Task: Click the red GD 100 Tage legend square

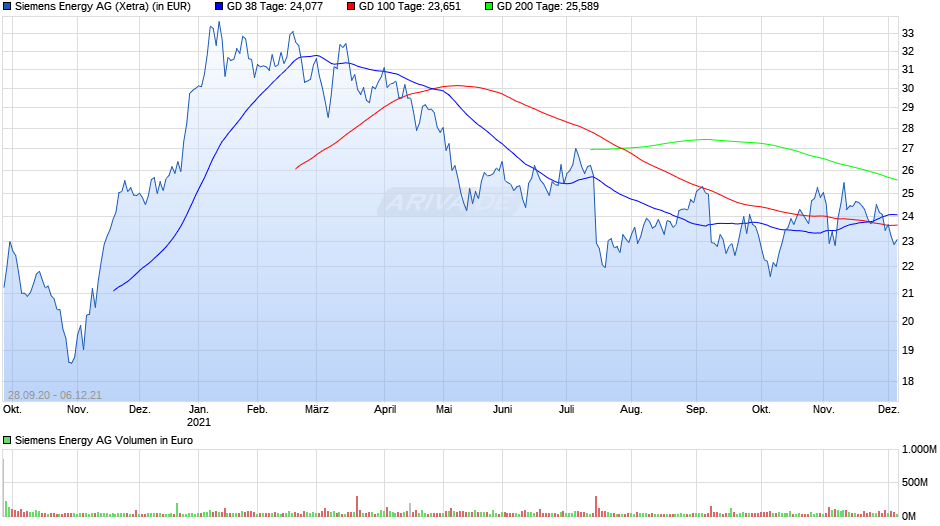Action: [x=351, y=7]
